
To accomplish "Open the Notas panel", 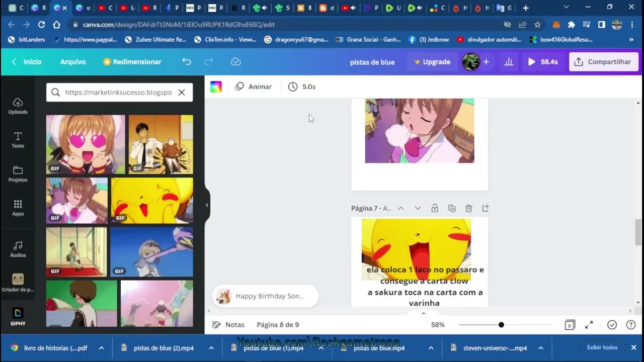I will tap(228, 325).
